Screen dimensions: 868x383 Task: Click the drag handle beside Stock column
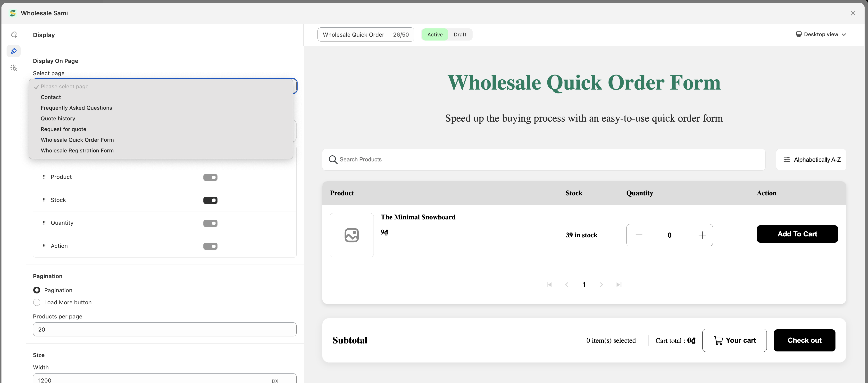coord(44,200)
